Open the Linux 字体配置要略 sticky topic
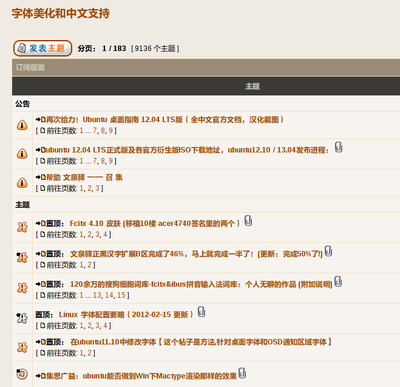The height and width of the screenshot is (387, 400). click(126, 315)
